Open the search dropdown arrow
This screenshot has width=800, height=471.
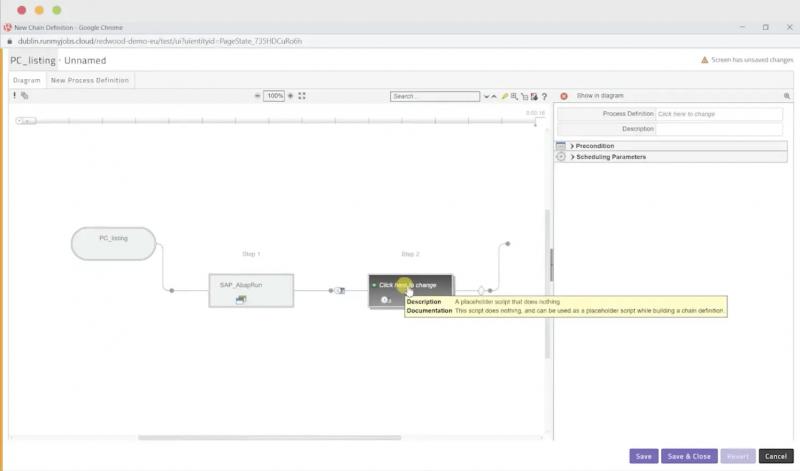pyautogui.click(x=486, y=97)
